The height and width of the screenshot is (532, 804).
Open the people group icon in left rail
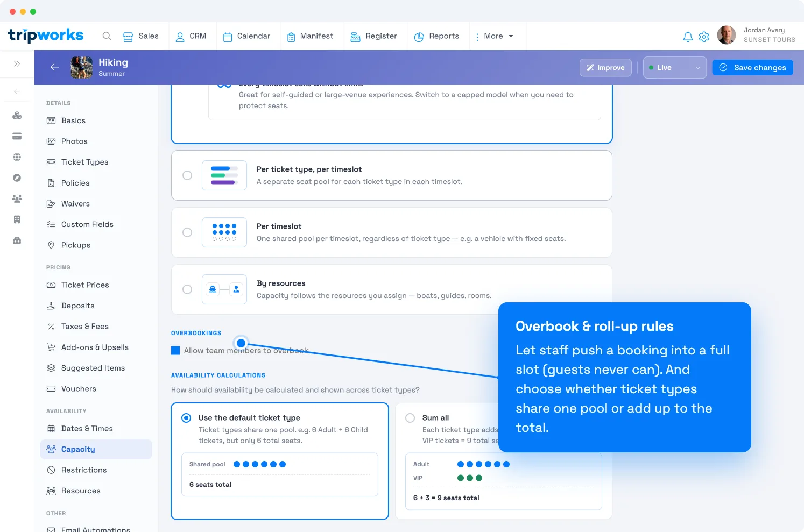(17, 198)
